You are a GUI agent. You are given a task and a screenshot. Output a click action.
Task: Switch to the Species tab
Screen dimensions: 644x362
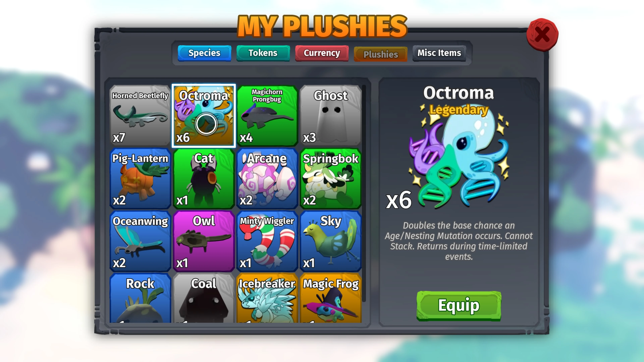point(204,53)
